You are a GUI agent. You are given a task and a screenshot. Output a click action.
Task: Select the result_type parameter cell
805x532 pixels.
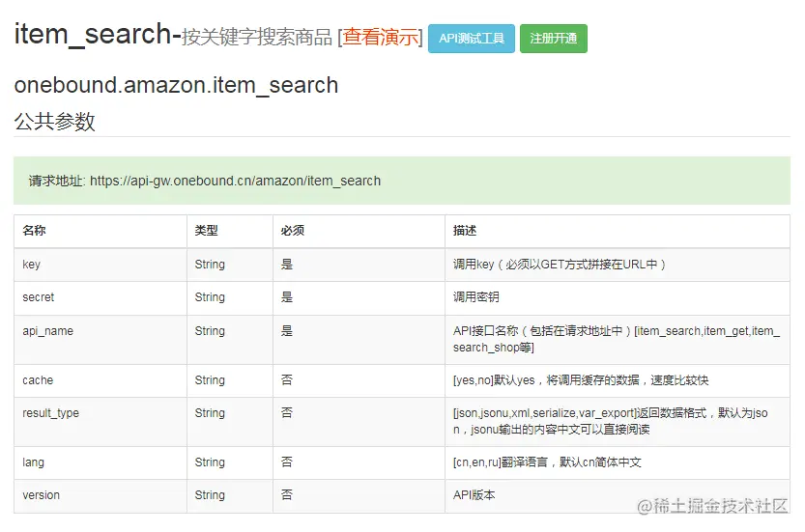50,413
